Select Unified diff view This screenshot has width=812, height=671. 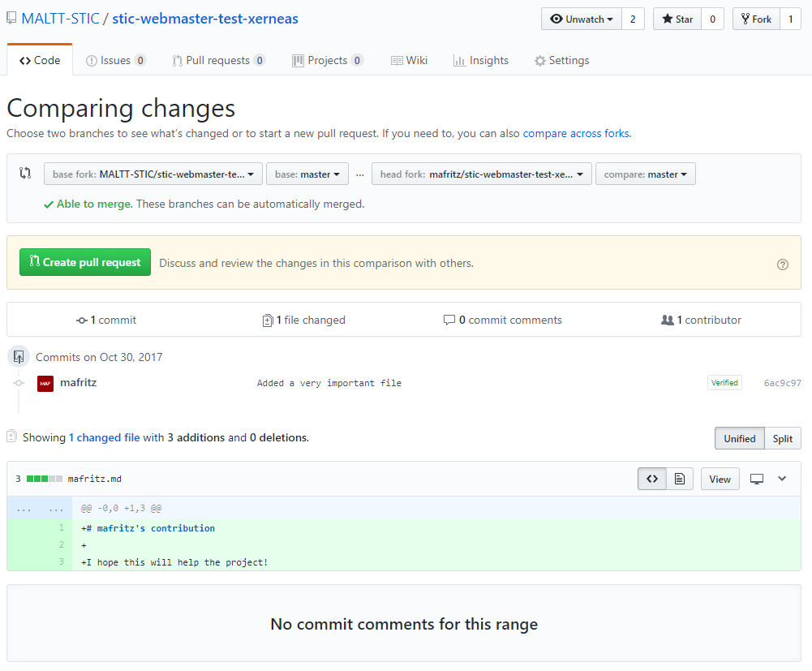point(740,438)
